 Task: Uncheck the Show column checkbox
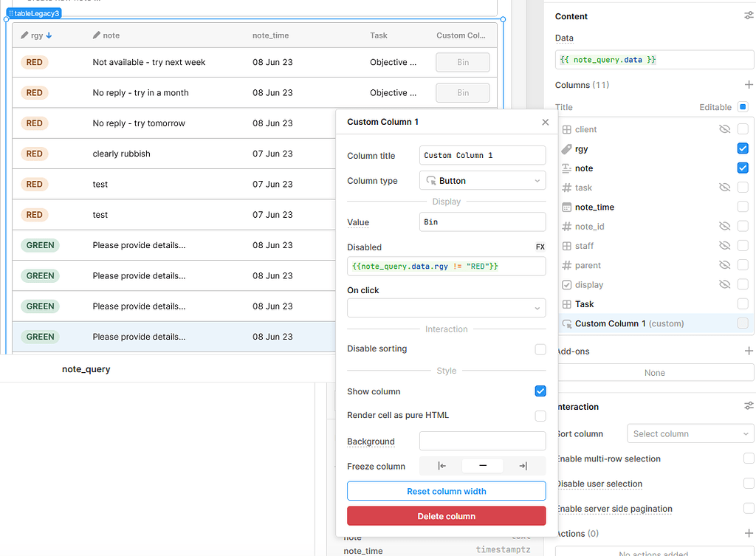coord(540,391)
